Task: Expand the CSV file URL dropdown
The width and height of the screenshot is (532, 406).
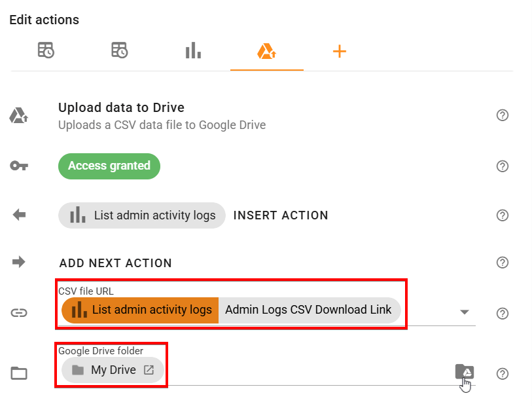Action: coord(465,312)
